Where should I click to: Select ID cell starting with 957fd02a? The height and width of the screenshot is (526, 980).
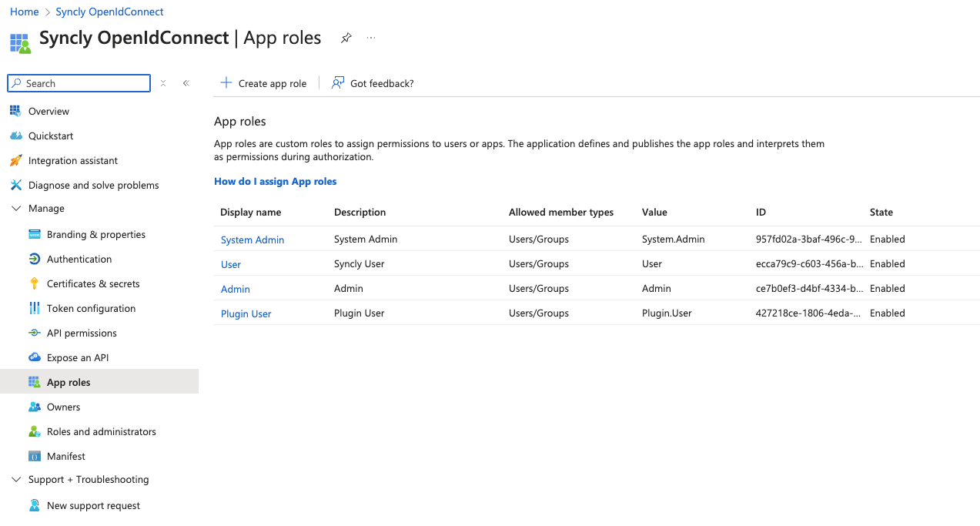point(809,239)
